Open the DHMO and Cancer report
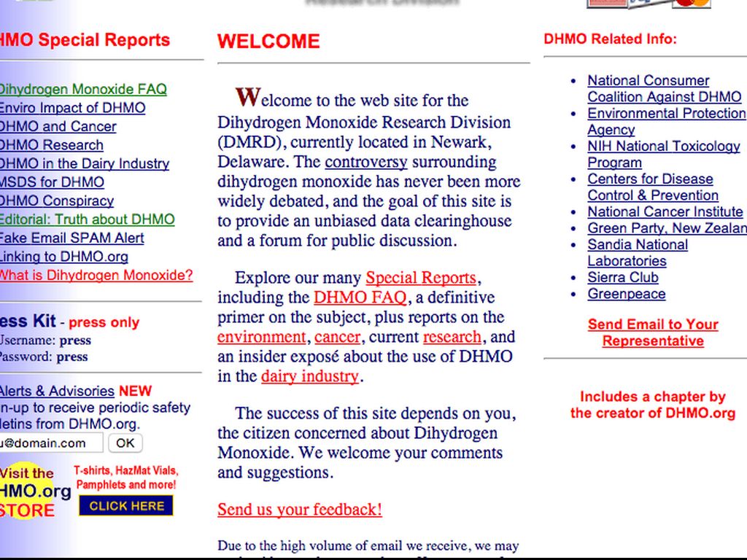Screen dimensions: 747x560 [x=58, y=126]
